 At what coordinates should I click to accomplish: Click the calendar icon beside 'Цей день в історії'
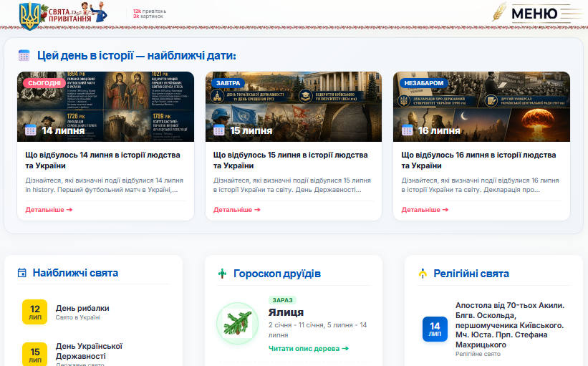click(x=24, y=55)
